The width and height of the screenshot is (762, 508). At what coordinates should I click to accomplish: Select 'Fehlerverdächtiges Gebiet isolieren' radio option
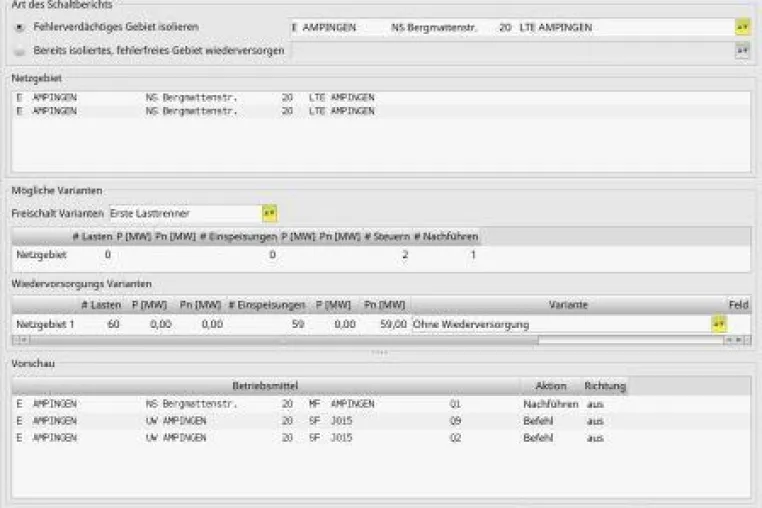19,27
